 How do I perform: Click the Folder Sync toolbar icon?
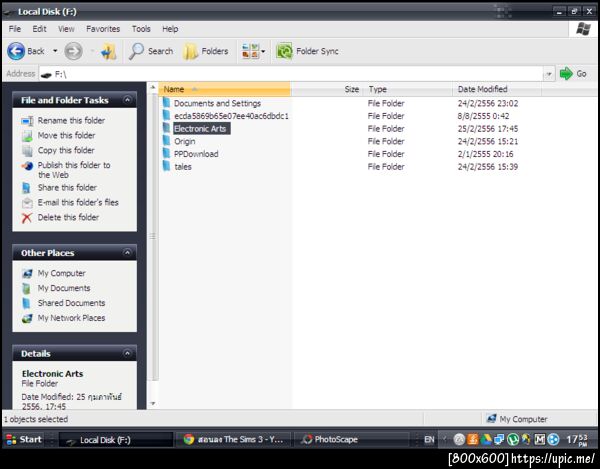[284, 51]
